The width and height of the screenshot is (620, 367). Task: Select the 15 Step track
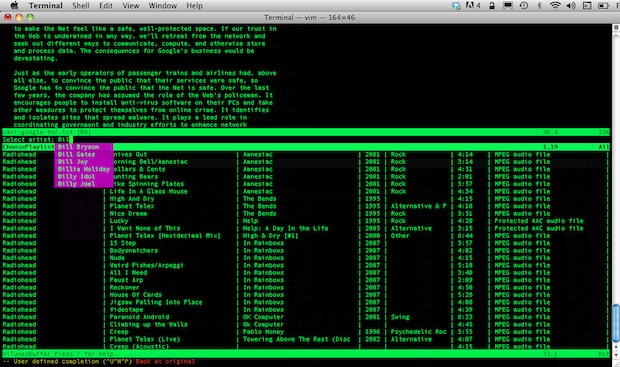123,243
